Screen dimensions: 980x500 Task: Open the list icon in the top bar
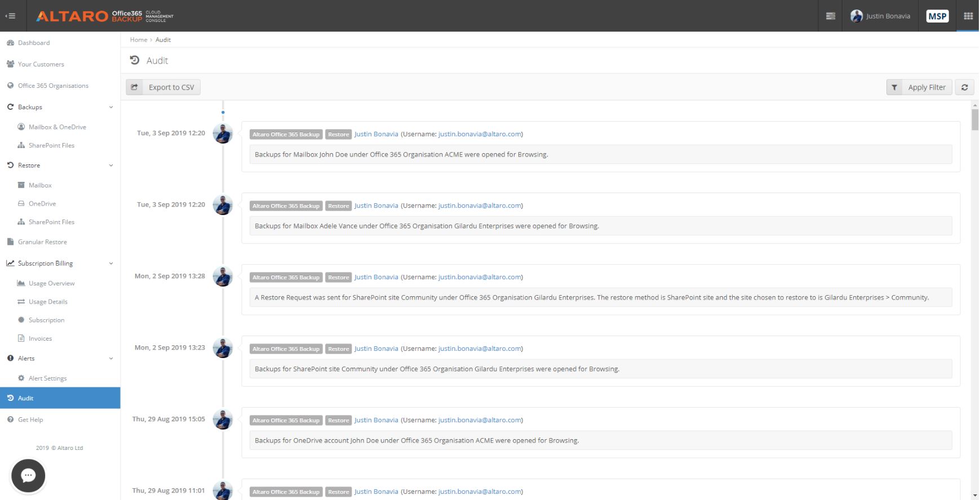830,16
